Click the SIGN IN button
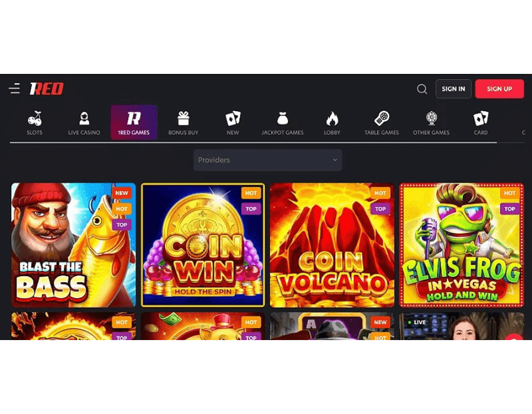 coord(453,89)
